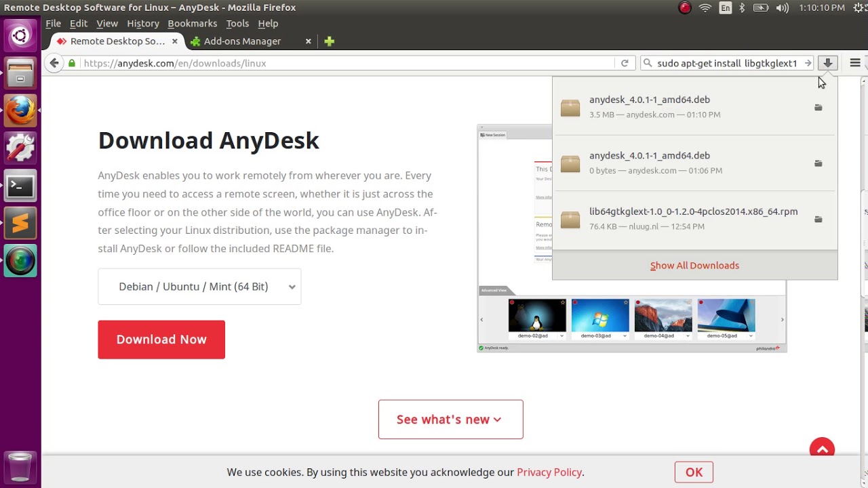Select the demo-03@ad Windows thumbnail
This screenshot has width=868, height=488.
pos(600,315)
